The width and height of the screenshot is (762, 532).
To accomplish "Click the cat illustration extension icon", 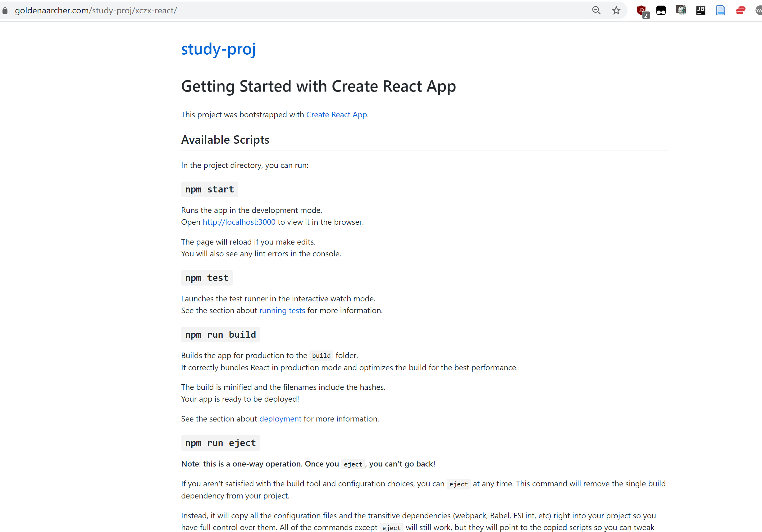I will [681, 10].
